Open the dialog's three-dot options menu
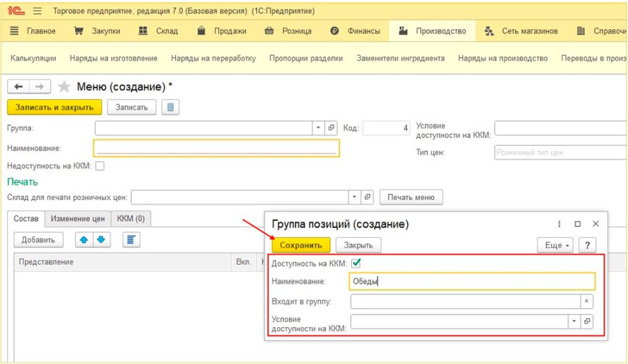This screenshot has width=628, height=364. (x=559, y=224)
